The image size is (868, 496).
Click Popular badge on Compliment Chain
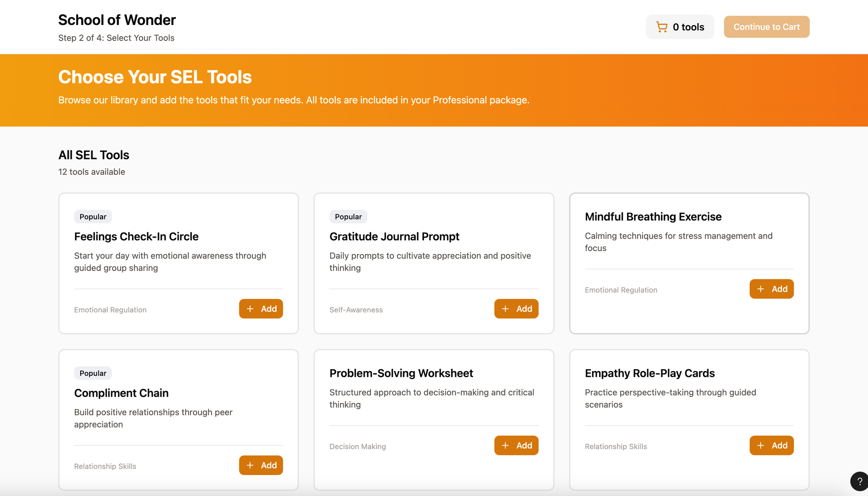(93, 373)
